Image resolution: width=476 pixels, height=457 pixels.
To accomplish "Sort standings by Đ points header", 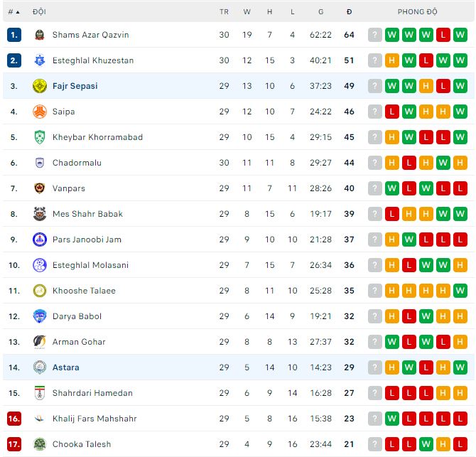I will tap(349, 12).
